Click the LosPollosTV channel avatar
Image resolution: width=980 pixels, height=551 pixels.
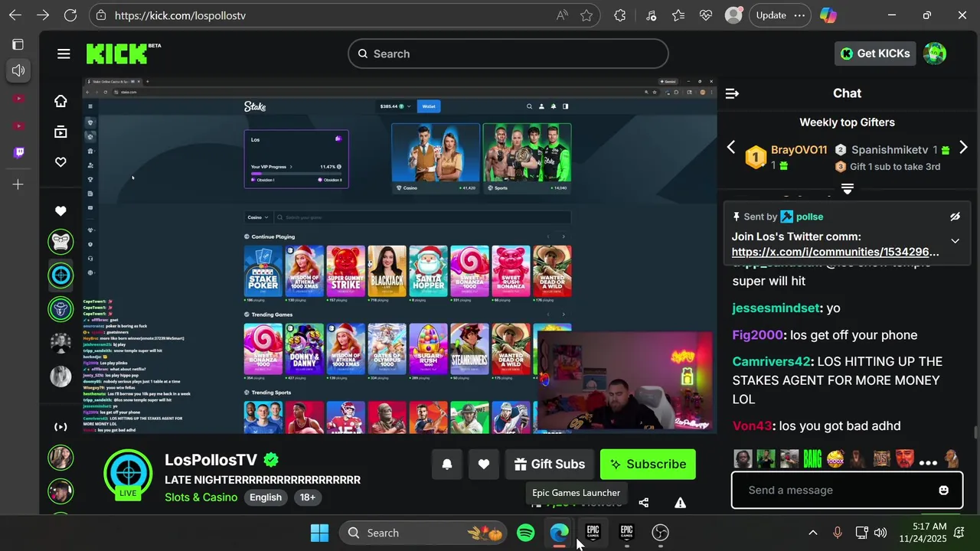(128, 475)
